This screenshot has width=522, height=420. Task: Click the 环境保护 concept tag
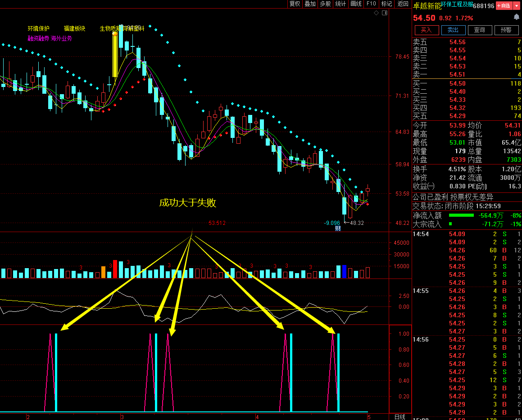click(x=39, y=29)
